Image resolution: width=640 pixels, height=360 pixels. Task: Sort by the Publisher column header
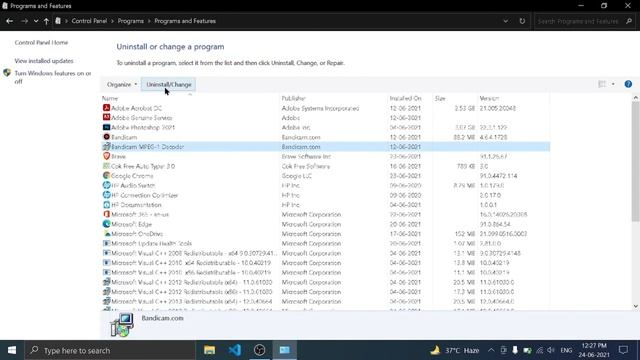[293, 98]
